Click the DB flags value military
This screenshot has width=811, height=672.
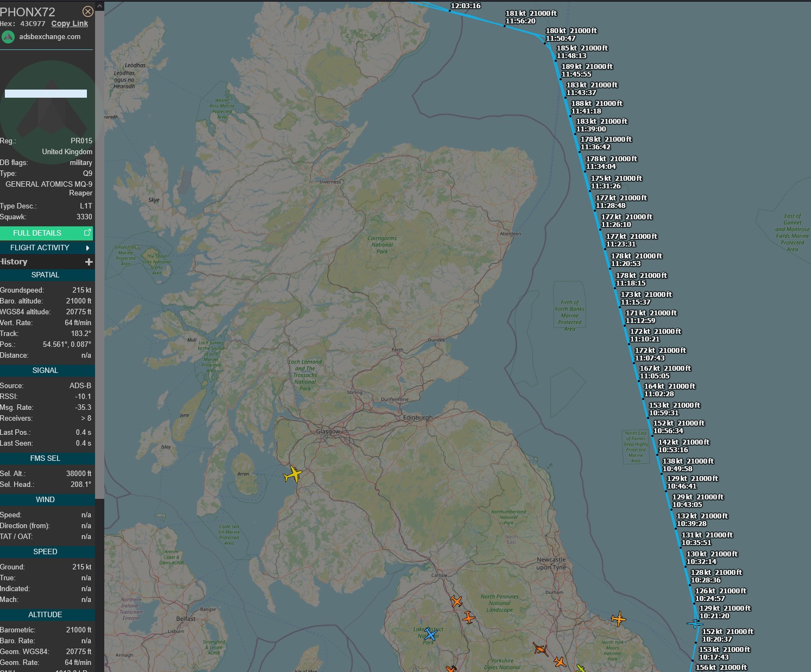coord(81,163)
